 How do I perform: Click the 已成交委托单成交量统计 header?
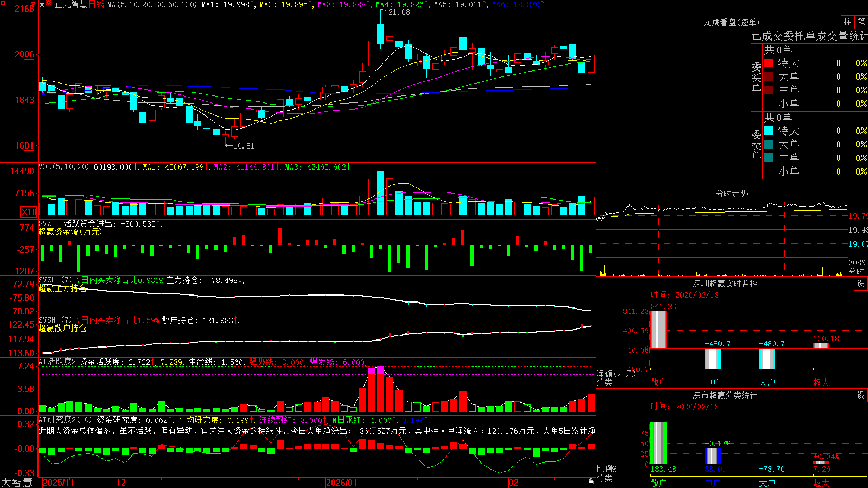point(809,36)
